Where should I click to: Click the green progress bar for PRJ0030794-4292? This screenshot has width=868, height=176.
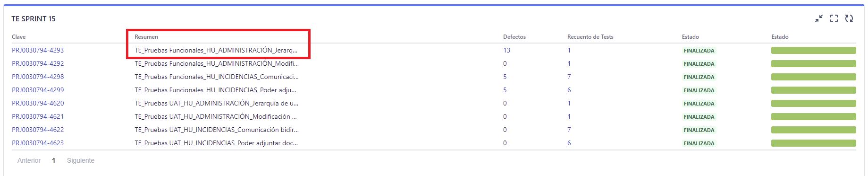[814, 63]
